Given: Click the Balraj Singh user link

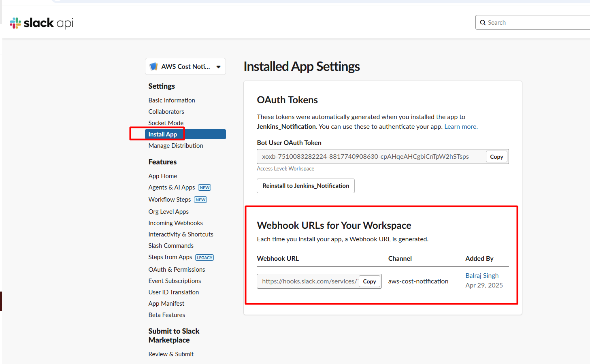Looking at the screenshot, I should [482, 276].
